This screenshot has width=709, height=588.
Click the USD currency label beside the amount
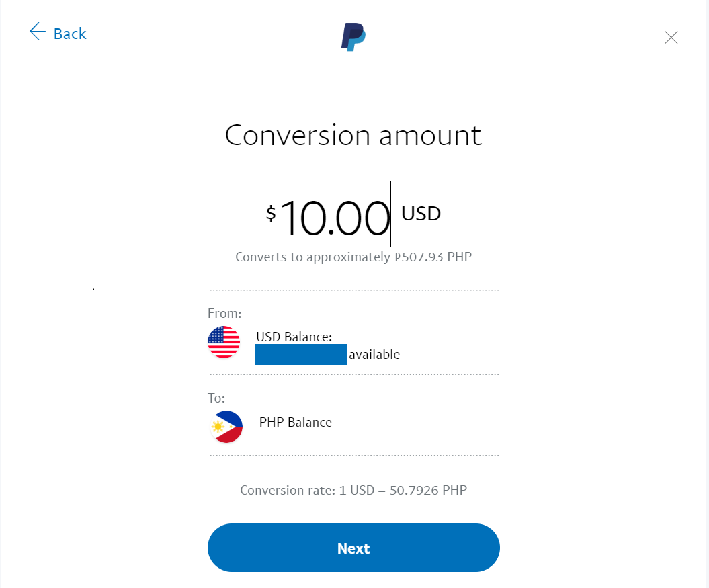click(x=420, y=214)
